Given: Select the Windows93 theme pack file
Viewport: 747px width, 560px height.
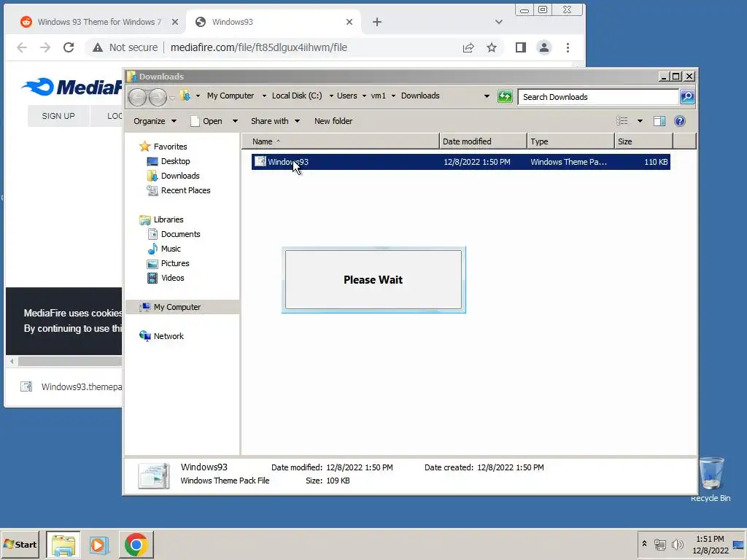Looking at the screenshot, I should 461,162.
